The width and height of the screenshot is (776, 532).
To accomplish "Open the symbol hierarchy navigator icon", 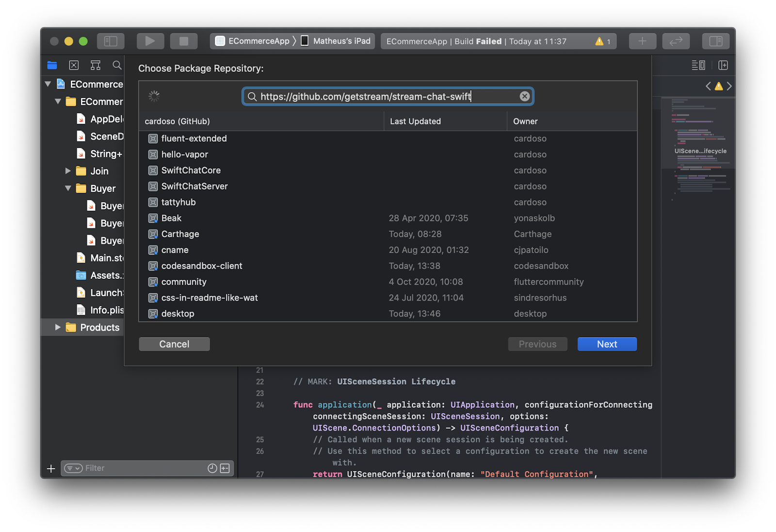I will coord(95,65).
